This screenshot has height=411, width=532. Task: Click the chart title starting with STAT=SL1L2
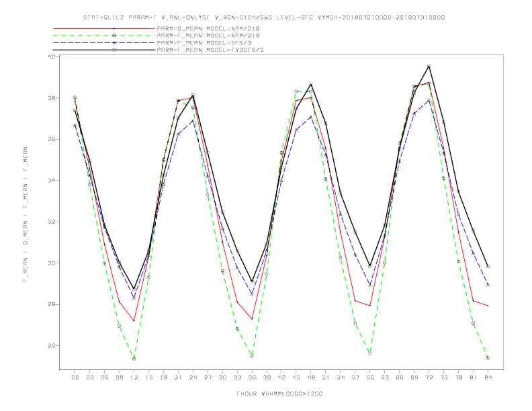click(x=263, y=17)
